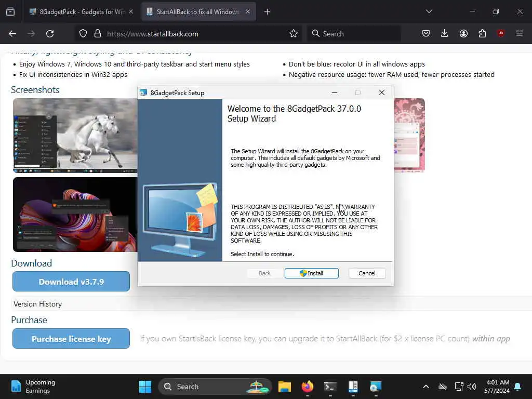Click the Screenshots heading
The width and height of the screenshot is (532, 399).
[x=35, y=90]
